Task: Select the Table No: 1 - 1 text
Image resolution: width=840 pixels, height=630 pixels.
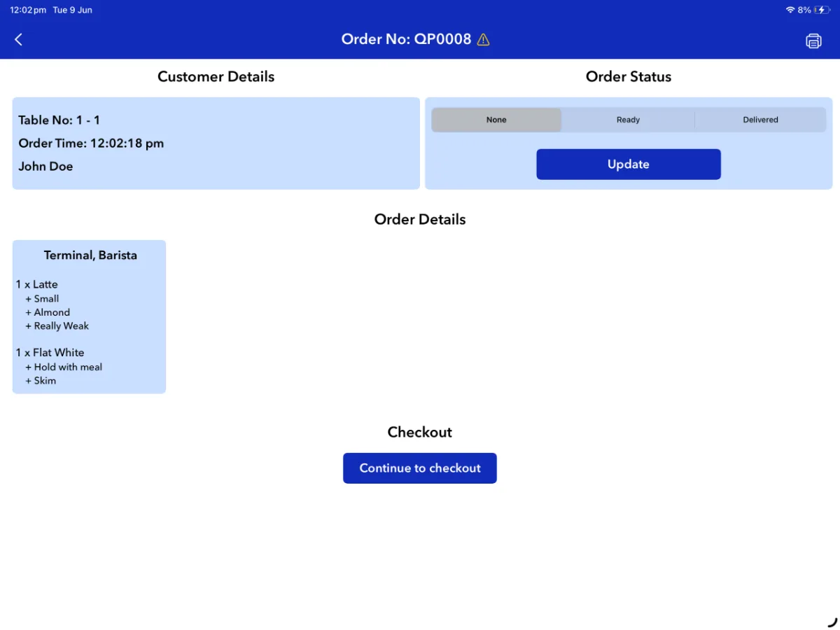Action: click(59, 120)
